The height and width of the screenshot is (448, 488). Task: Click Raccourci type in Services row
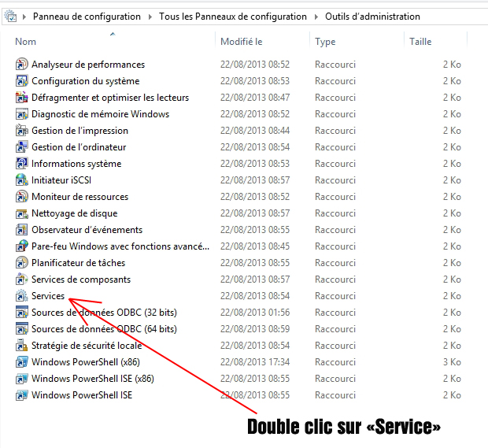coord(335,296)
